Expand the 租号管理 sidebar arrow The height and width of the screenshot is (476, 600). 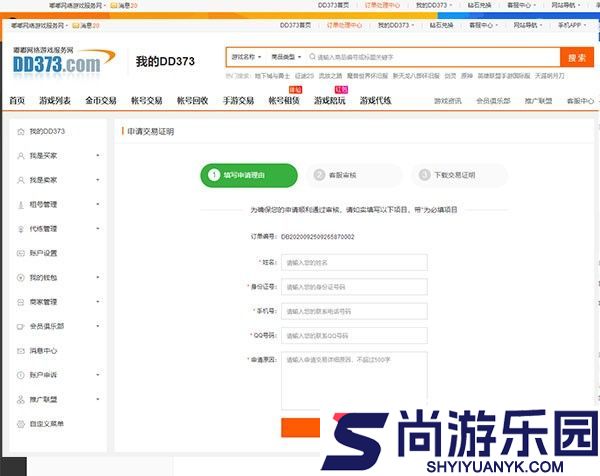pos(98,204)
